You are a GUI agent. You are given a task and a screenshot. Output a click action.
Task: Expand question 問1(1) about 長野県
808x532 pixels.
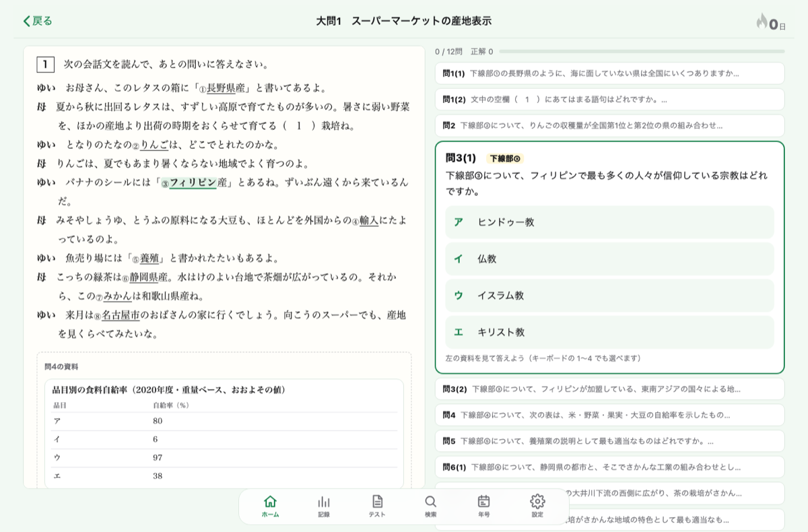pos(609,73)
